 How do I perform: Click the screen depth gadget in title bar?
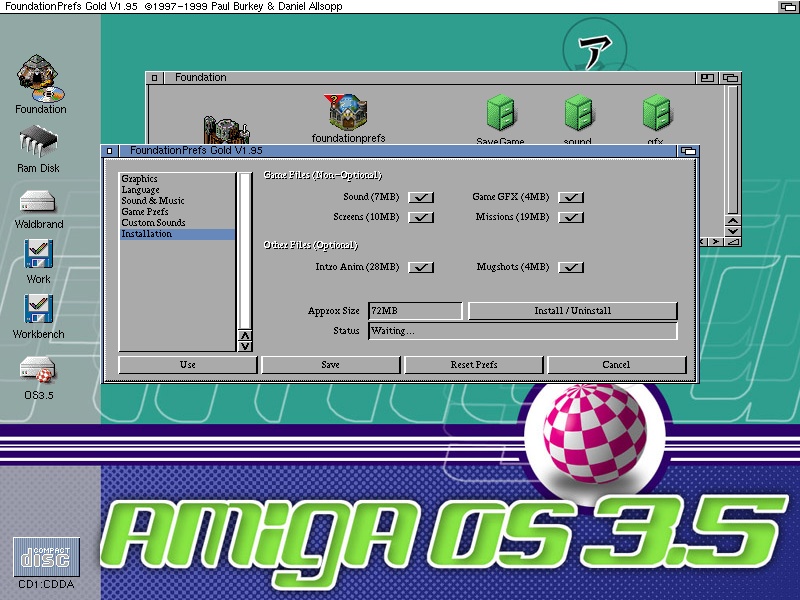click(788, 6)
